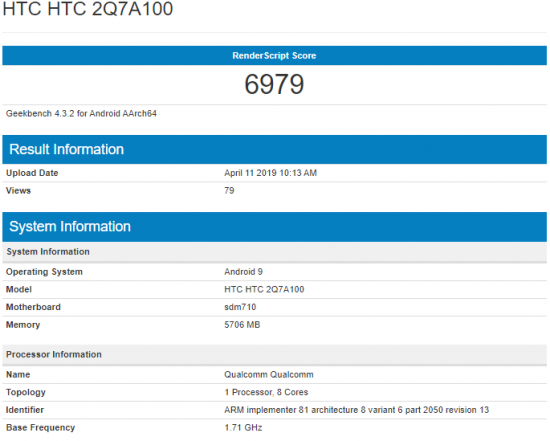
Task: Select the value Qualcomm Qualcomm
Action: (x=269, y=375)
